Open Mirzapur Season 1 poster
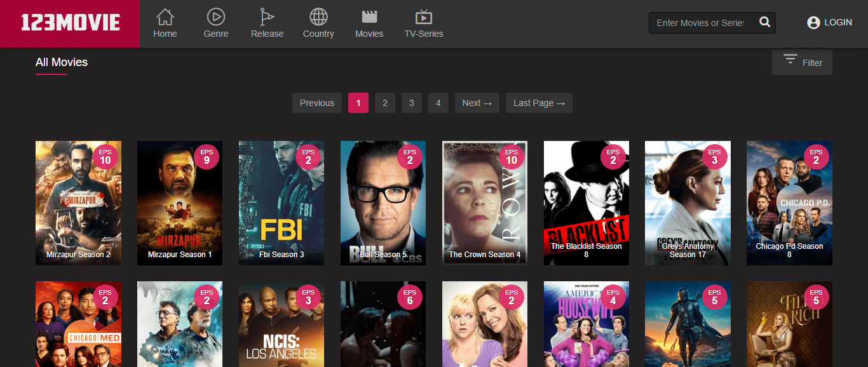 point(180,203)
